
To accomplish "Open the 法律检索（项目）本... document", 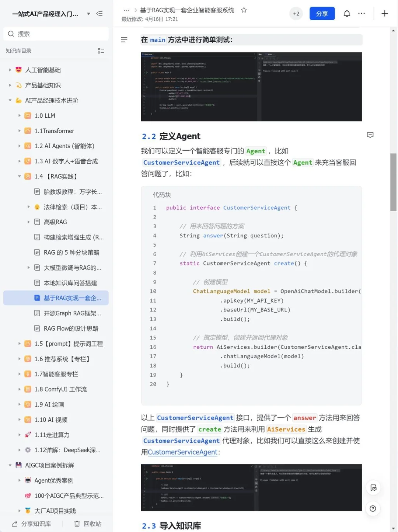I will 73,207.
